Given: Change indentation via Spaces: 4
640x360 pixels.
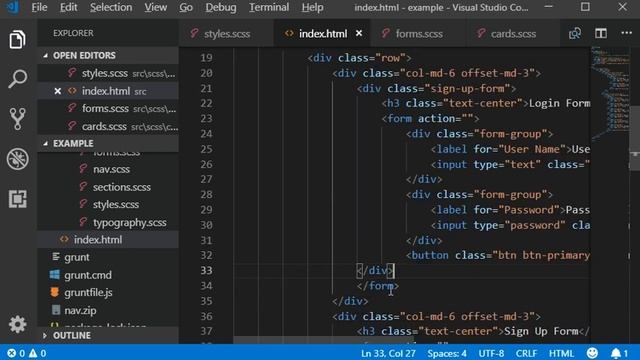Looking at the screenshot, I should (x=447, y=353).
